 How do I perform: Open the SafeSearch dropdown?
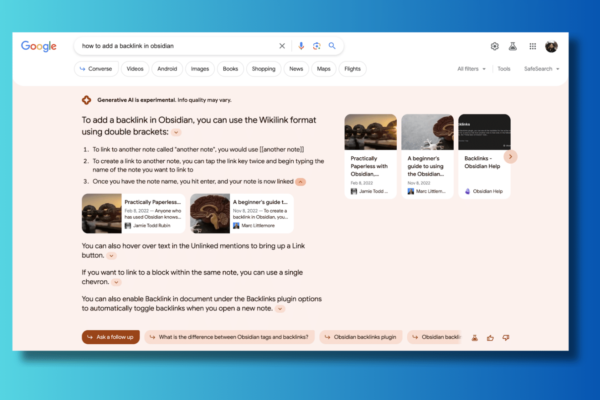point(541,69)
